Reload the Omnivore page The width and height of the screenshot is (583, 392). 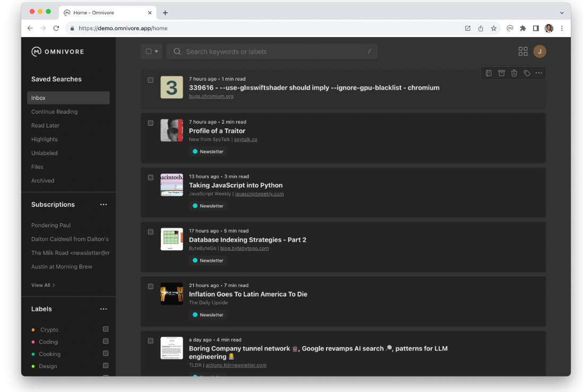click(56, 28)
